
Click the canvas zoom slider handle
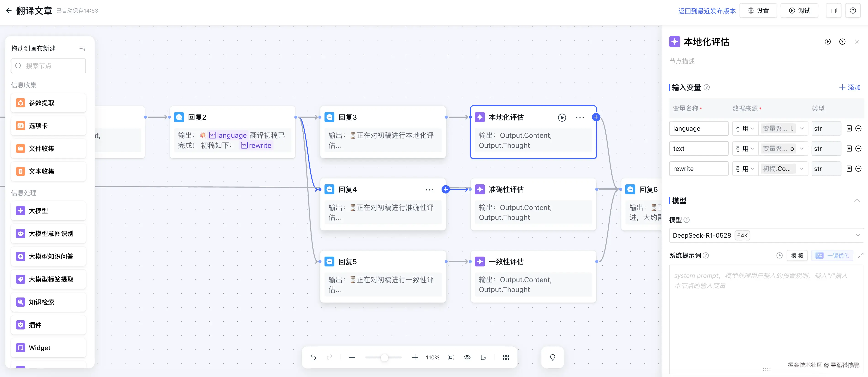point(384,357)
